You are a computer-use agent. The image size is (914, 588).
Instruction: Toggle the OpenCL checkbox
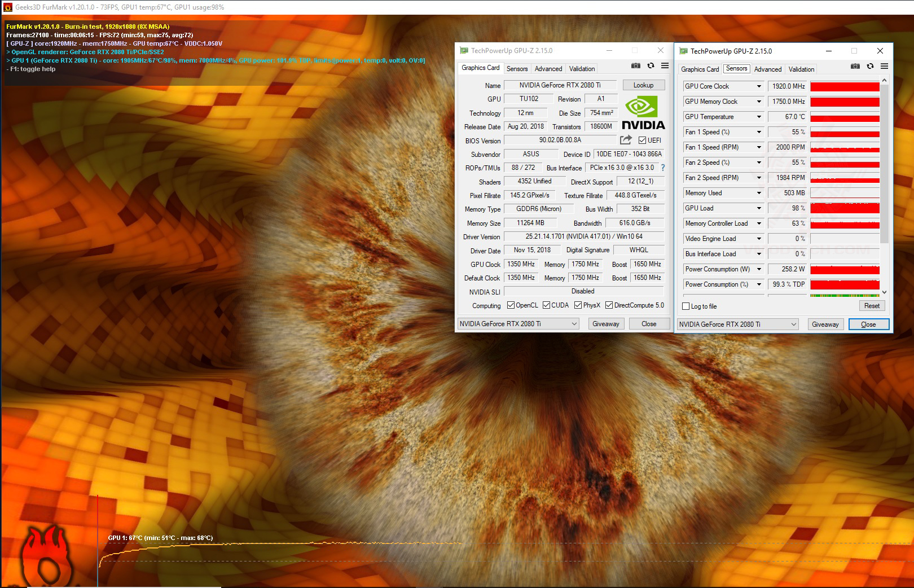511,305
